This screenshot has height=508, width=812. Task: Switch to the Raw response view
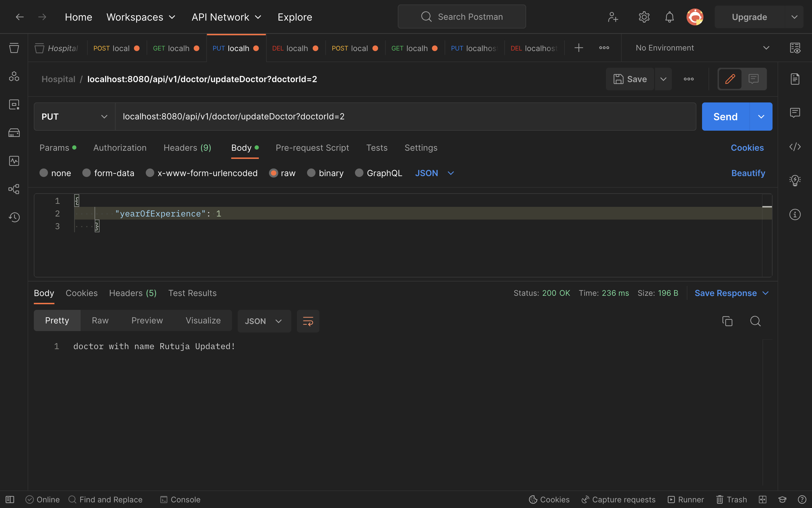click(x=100, y=321)
